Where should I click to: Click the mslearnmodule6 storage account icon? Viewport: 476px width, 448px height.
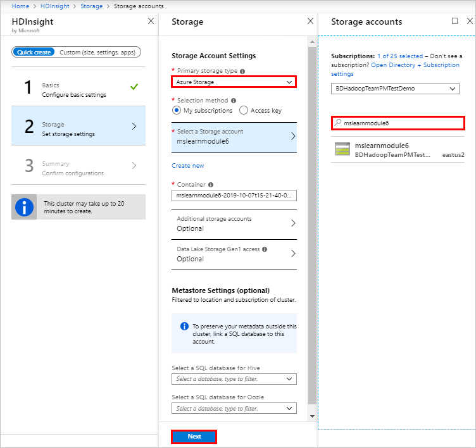coord(342,149)
